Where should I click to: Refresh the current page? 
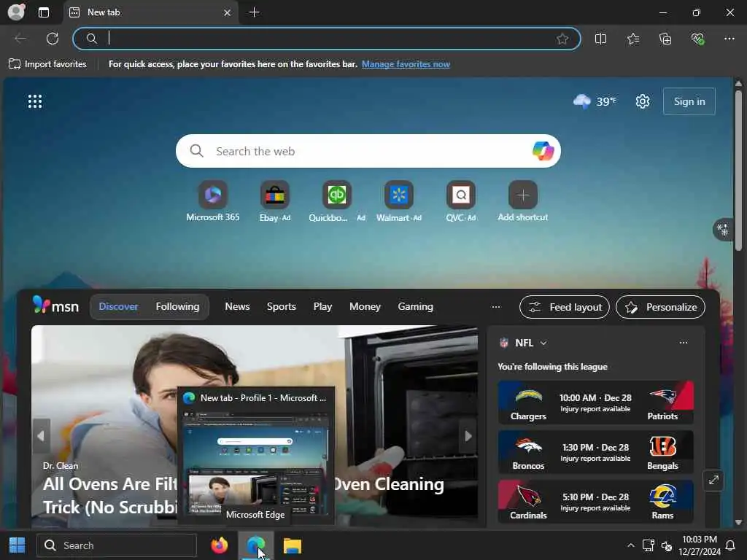[x=53, y=39]
